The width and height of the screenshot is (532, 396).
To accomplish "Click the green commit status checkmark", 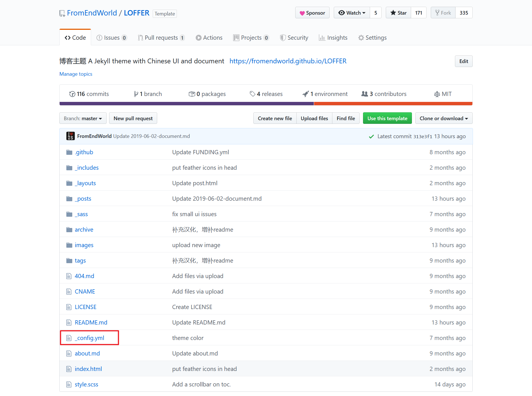I will point(371,137).
